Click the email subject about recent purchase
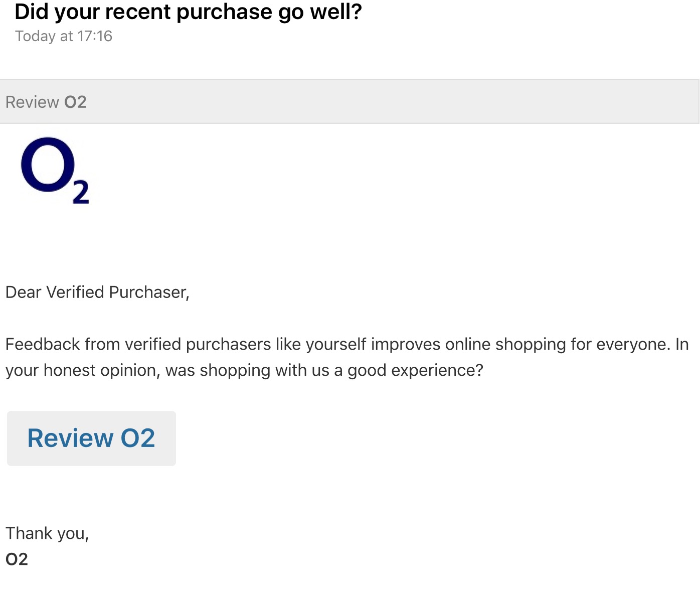 coord(188,12)
